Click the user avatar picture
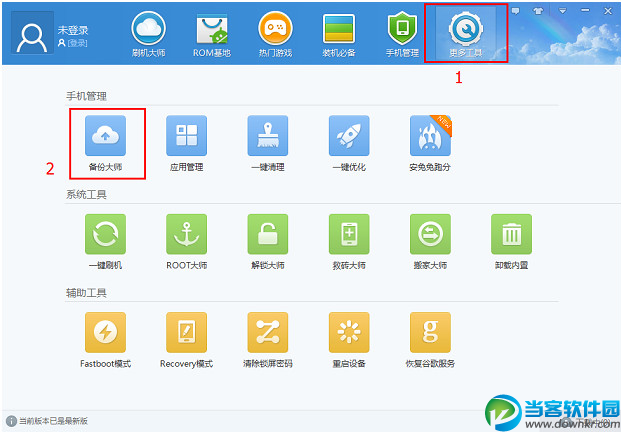621x438 pixels. pos(32,33)
